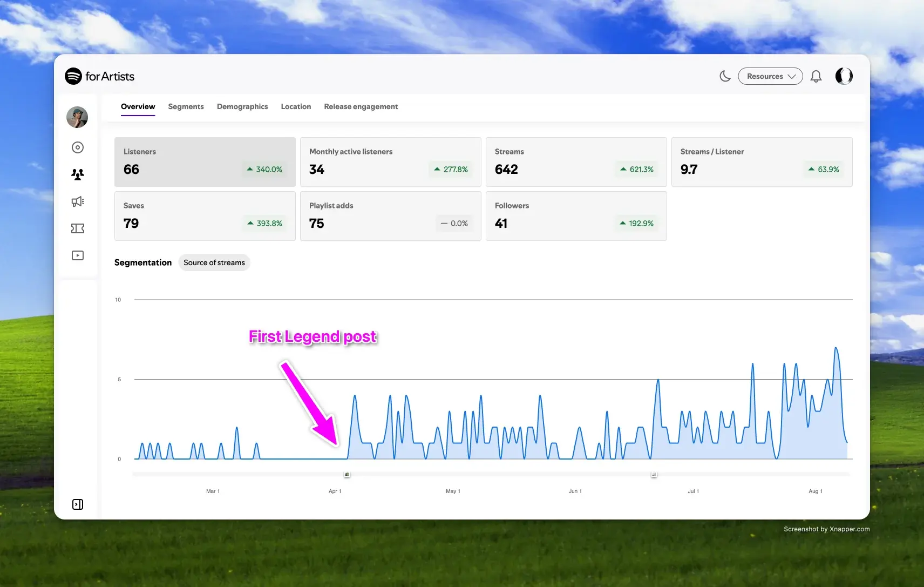924x587 pixels.
Task: Open the Resources dropdown
Action: pos(770,76)
